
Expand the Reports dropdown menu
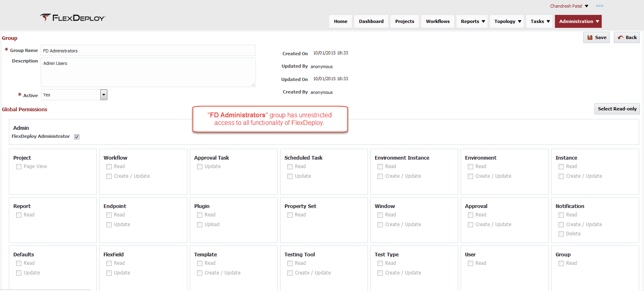pos(472,21)
